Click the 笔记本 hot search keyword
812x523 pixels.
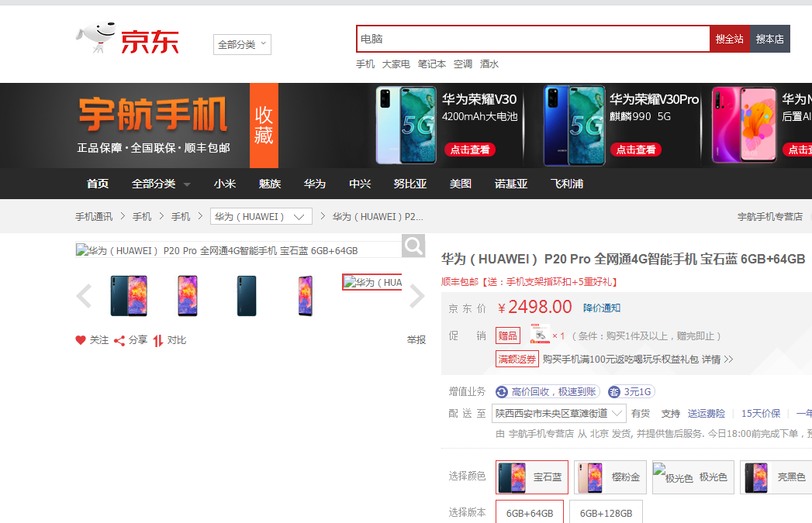pos(432,64)
